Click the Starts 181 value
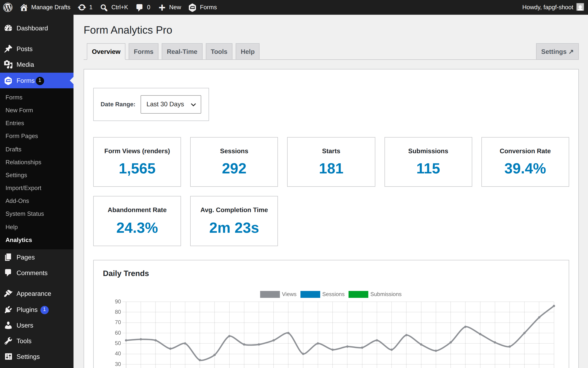The width and height of the screenshot is (588, 368). point(331,168)
